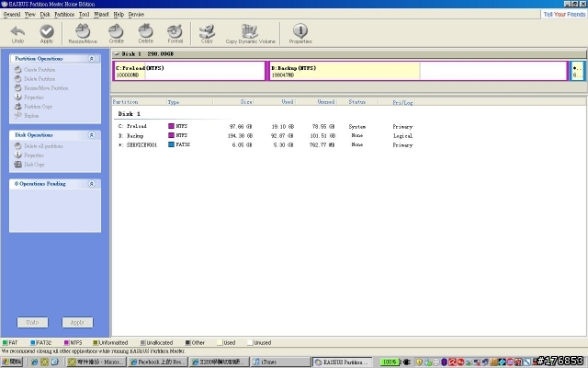Open the Disk menu
The height and width of the screenshot is (368, 588).
tap(45, 15)
